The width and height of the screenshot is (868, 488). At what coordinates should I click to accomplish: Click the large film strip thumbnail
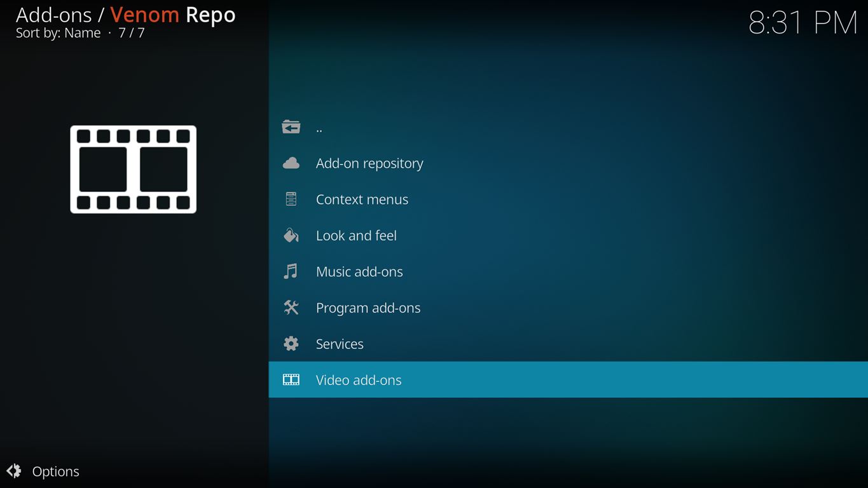(x=134, y=169)
